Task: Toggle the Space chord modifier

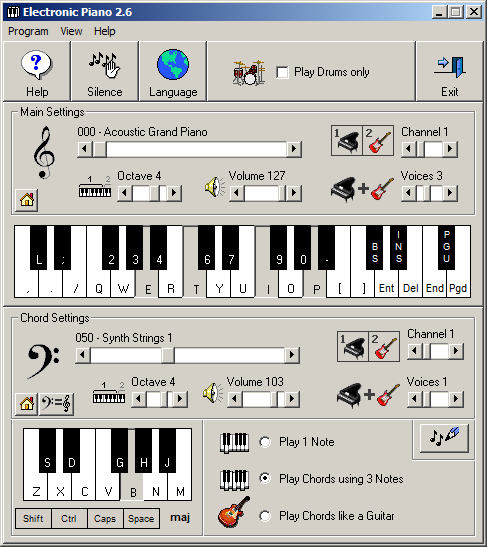Action: pos(141,518)
